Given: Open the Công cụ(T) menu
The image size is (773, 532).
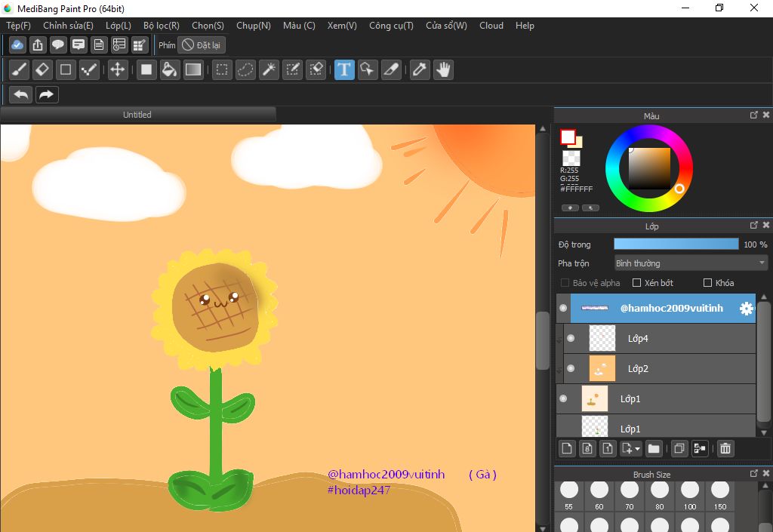Looking at the screenshot, I should 392,26.
